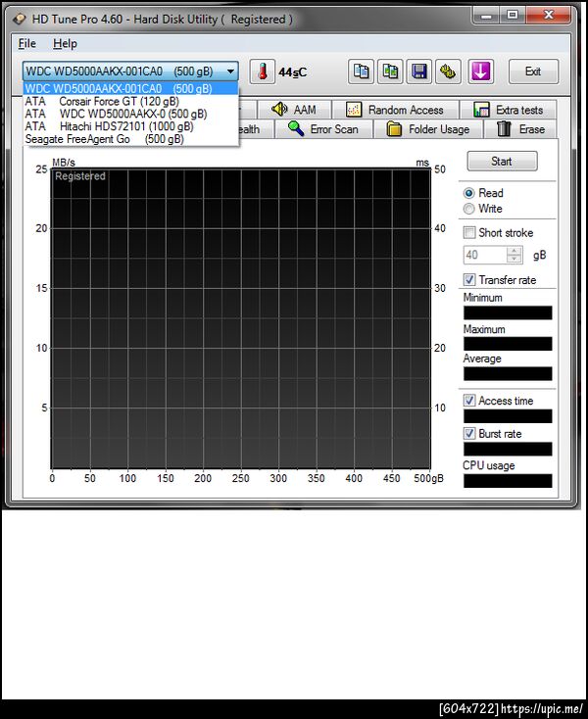Select Seagate FreeAgent Go 500 gB drive
588x719 pixels.
[130, 139]
